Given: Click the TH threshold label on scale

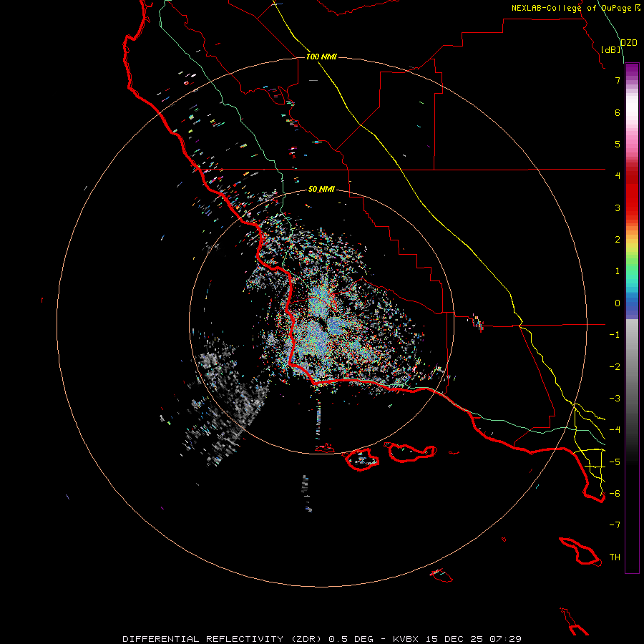Looking at the screenshot, I should (x=615, y=557).
